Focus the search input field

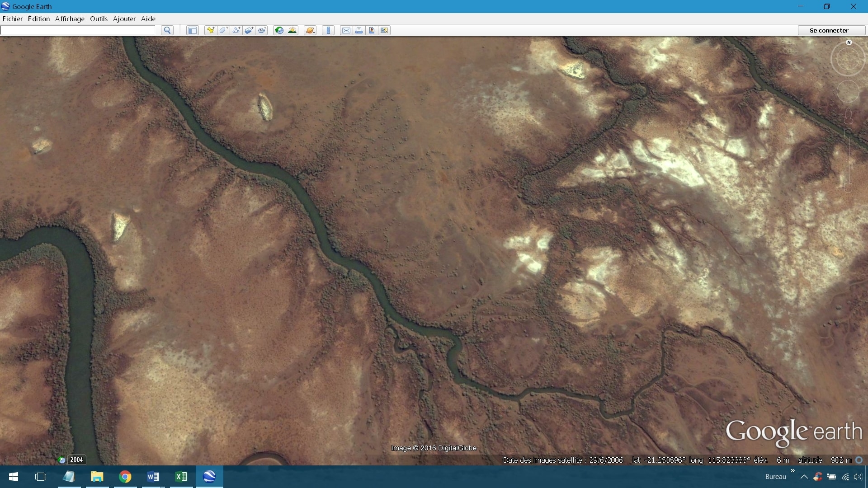[78, 30]
